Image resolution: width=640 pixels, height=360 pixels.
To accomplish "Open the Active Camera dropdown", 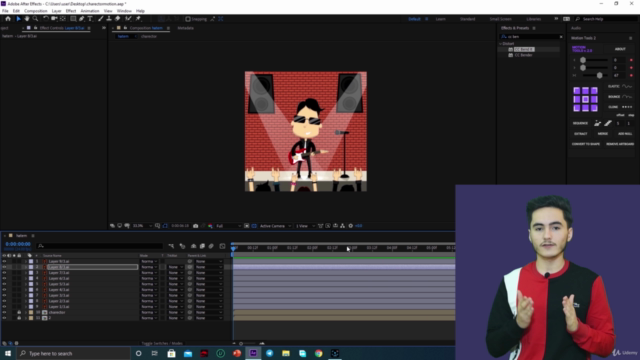I will (x=276, y=226).
